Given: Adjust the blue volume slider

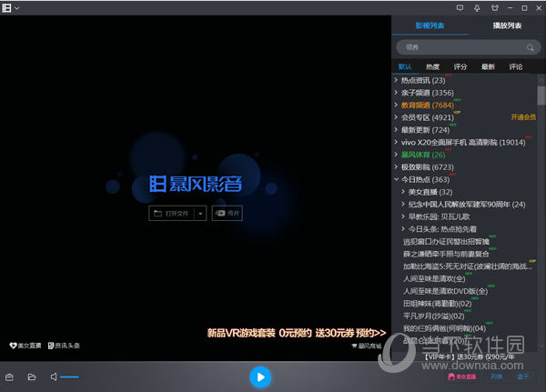Looking at the screenshot, I should (69, 377).
